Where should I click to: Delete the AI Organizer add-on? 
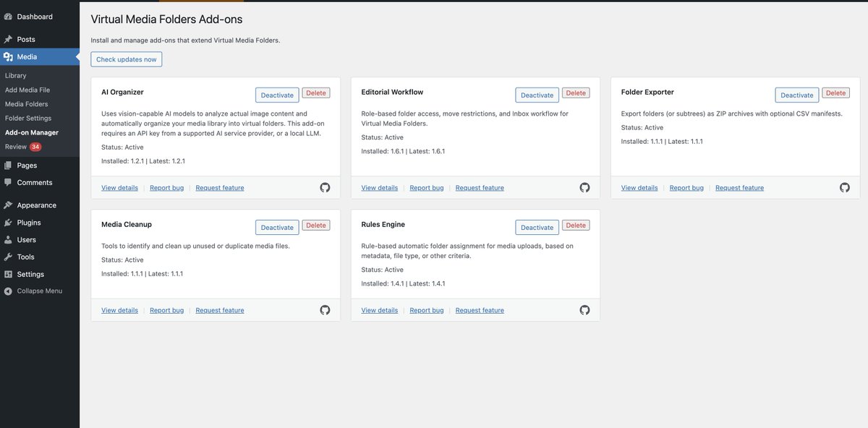tap(316, 93)
